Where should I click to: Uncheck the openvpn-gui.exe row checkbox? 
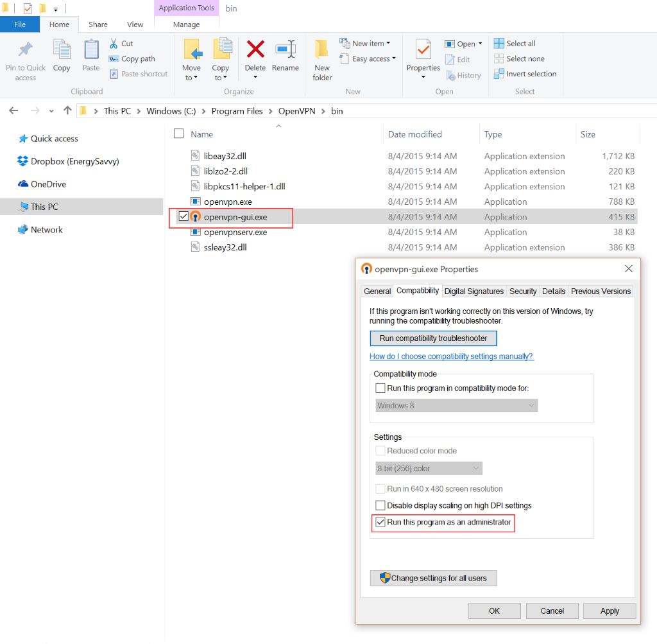coord(183,216)
